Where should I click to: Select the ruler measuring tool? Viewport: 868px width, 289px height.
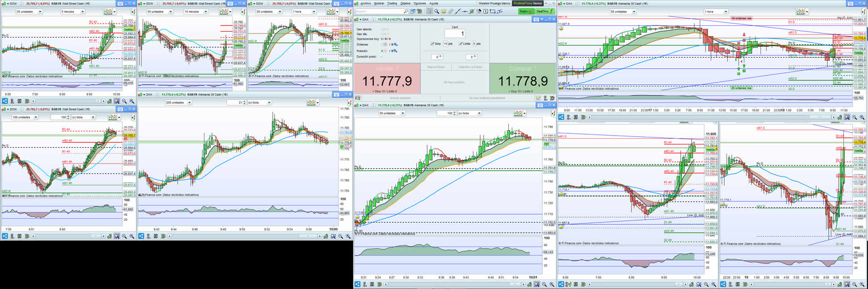point(451,12)
